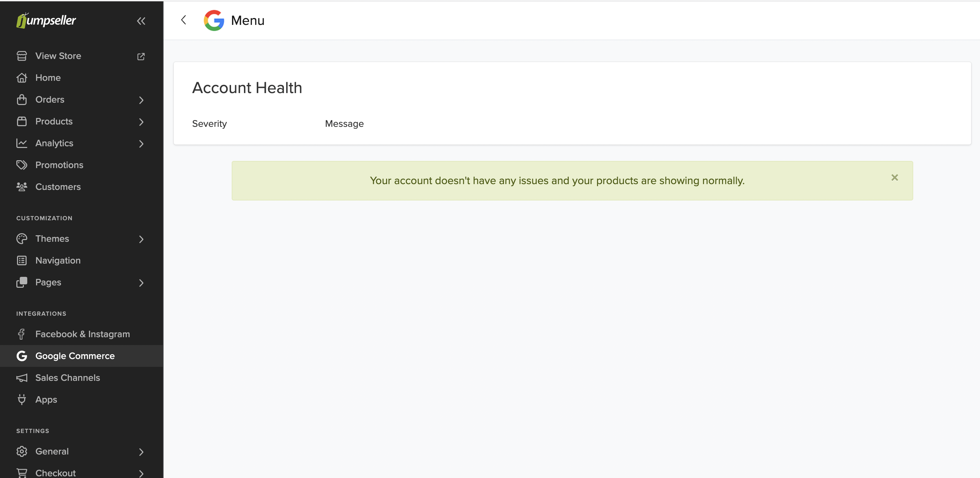The width and height of the screenshot is (980, 478).
Task: Go to Navigation customization page
Action: [x=58, y=260]
